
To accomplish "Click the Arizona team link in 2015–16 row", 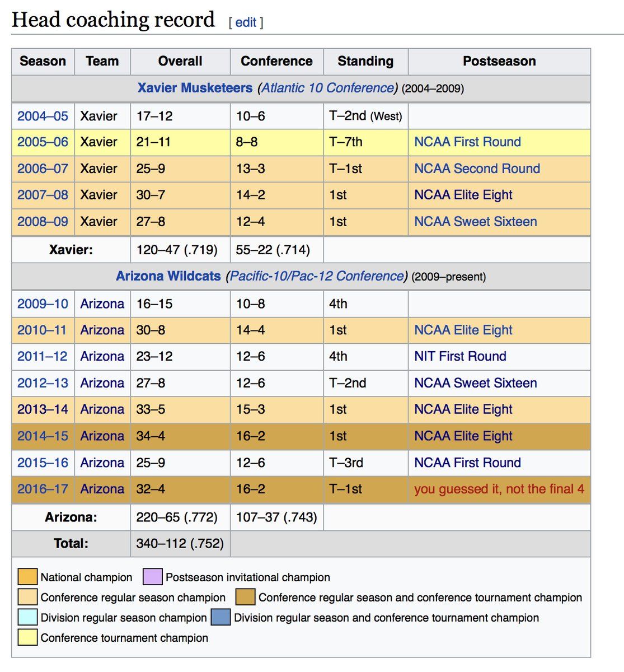I will pyautogui.click(x=102, y=463).
